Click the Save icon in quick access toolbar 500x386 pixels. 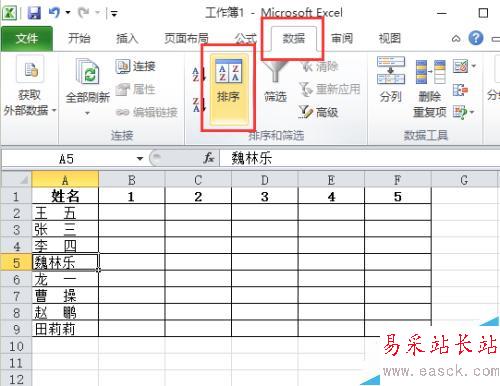(34, 13)
